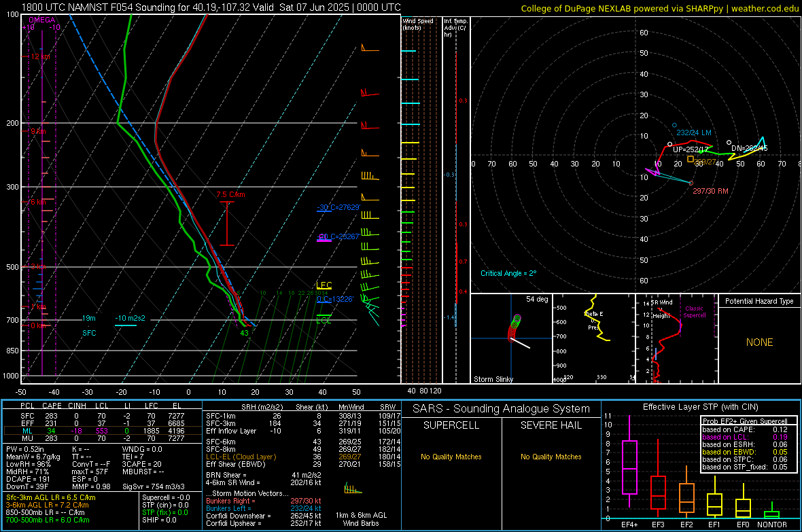Click the 'Inf. Temp. Adv.' panel header
Viewport: 802px width, 532px height.
455,28
